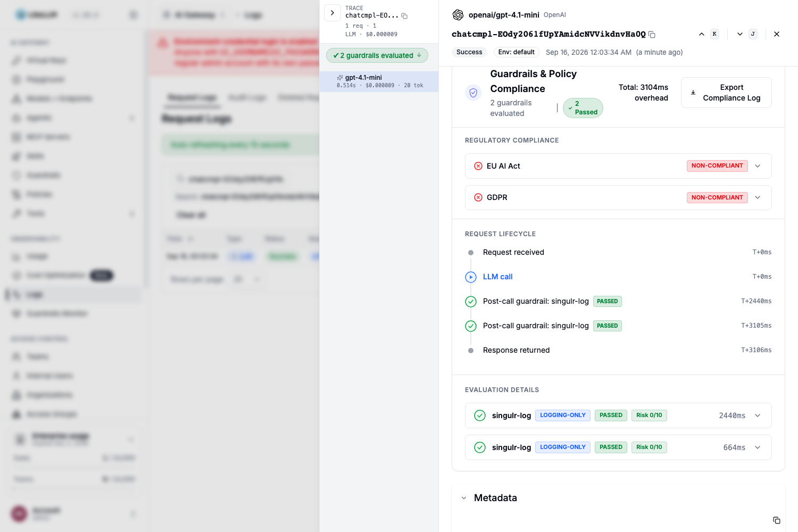Image resolution: width=798 pixels, height=532 pixels.
Task: Copy metadata using the copy icon
Action: (x=777, y=520)
